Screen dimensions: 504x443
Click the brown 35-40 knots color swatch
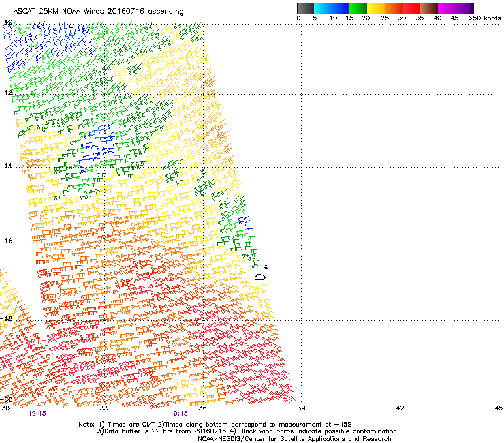pyautogui.click(x=429, y=8)
